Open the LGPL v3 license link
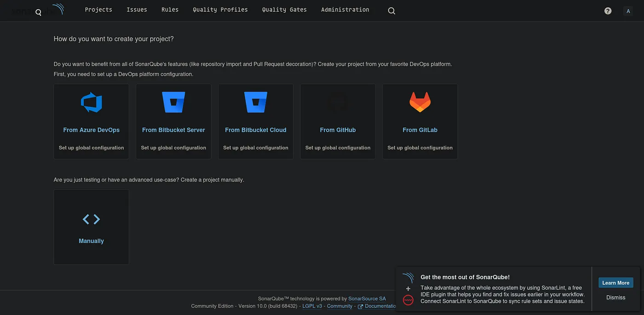The image size is (644, 315). tap(312, 306)
